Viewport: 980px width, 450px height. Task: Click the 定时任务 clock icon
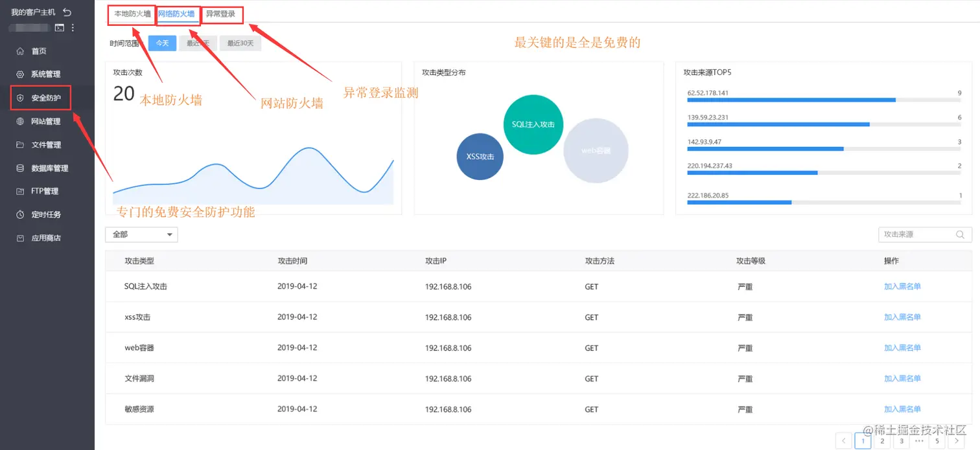click(20, 214)
